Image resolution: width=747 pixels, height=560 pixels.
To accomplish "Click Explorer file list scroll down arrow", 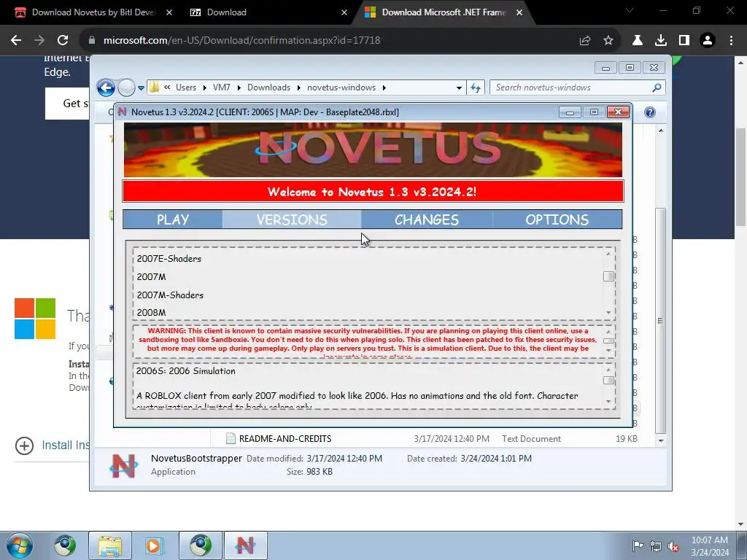I will point(660,440).
